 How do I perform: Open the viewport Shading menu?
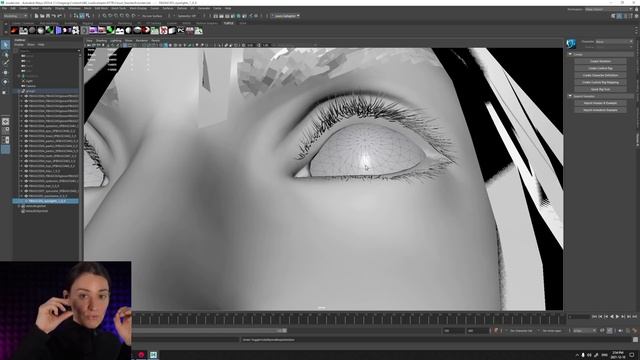click(x=101, y=41)
